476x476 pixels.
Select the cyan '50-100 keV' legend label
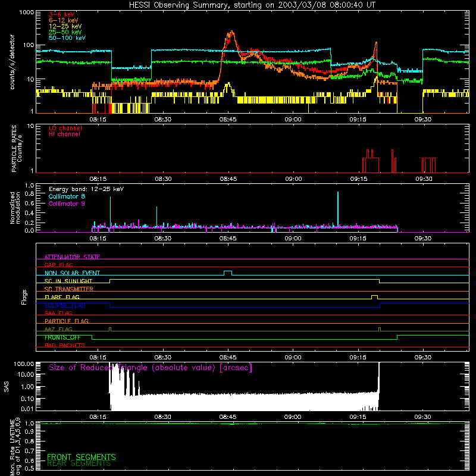point(67,38)
